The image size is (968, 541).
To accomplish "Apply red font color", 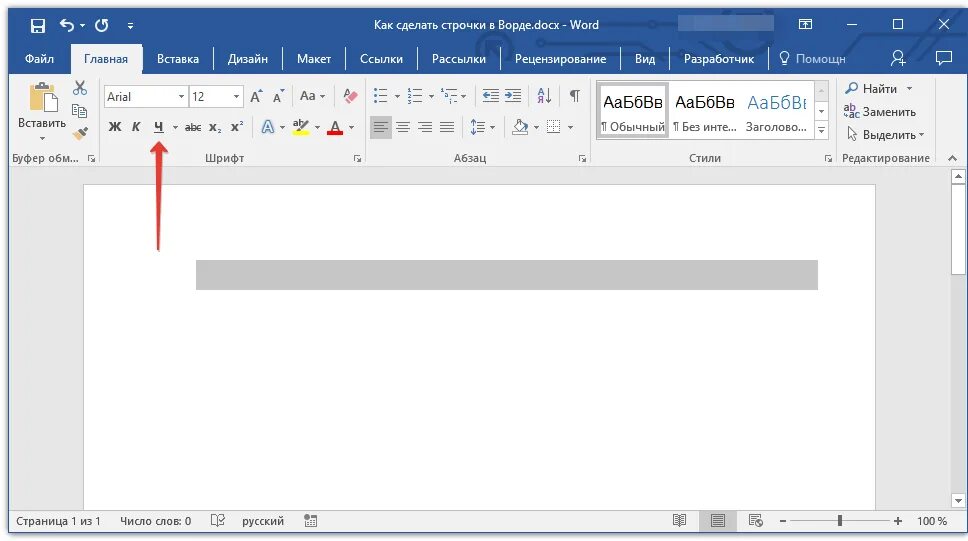I will coord(335,127).
